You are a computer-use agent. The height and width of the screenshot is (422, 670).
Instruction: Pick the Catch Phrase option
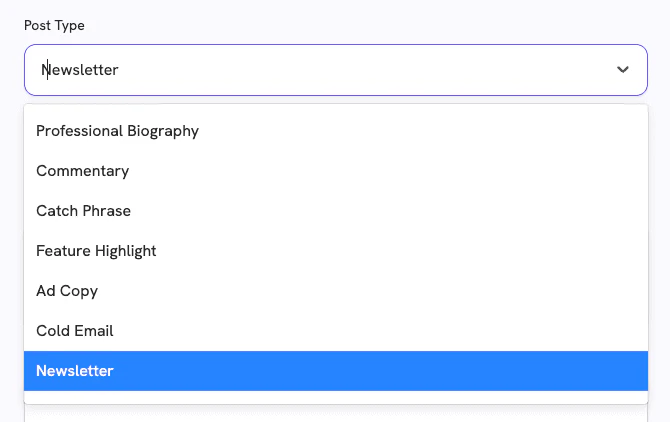point(83,211)
